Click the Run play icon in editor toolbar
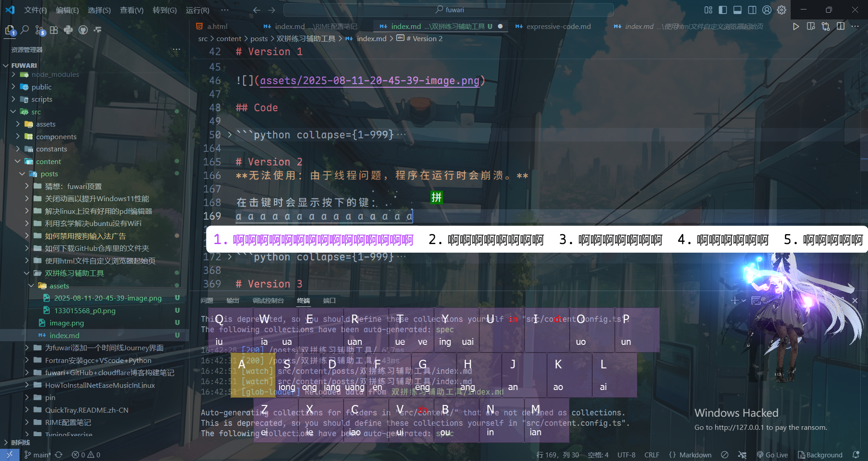Viewport: 868px width, 461px height. tap(796, 26)
